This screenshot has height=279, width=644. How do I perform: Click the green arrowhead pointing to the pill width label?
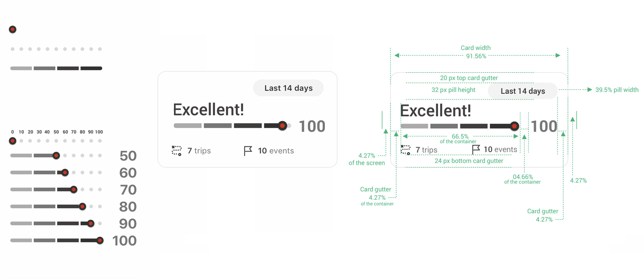tap(590, 90)
